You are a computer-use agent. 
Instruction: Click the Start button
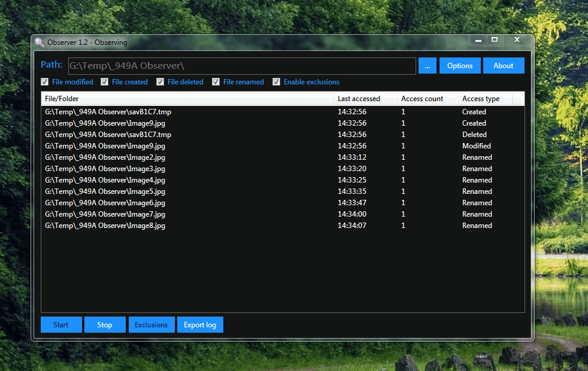pyautogui.click(x=61, y=324)
